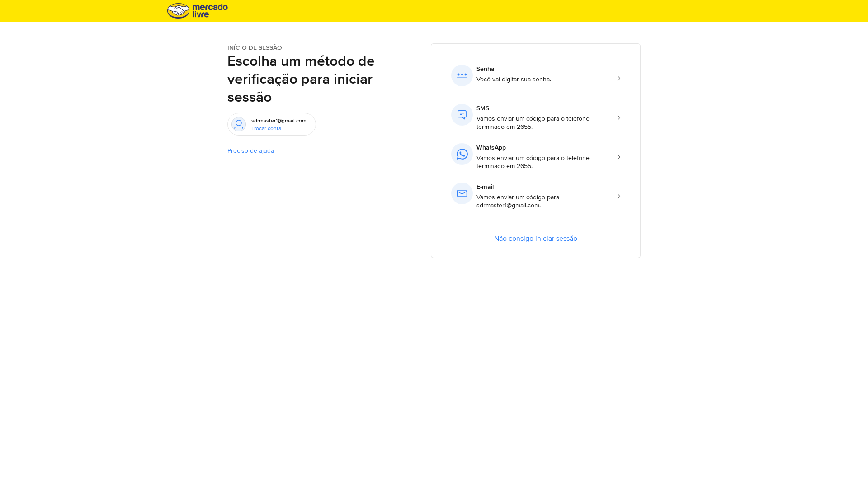The width and height of the screenshot is (868, 488).
Task: Click the user avatar icon beside sdrmaster1@gmail.com
Action: pyautogui.click(x=239, y=124)
